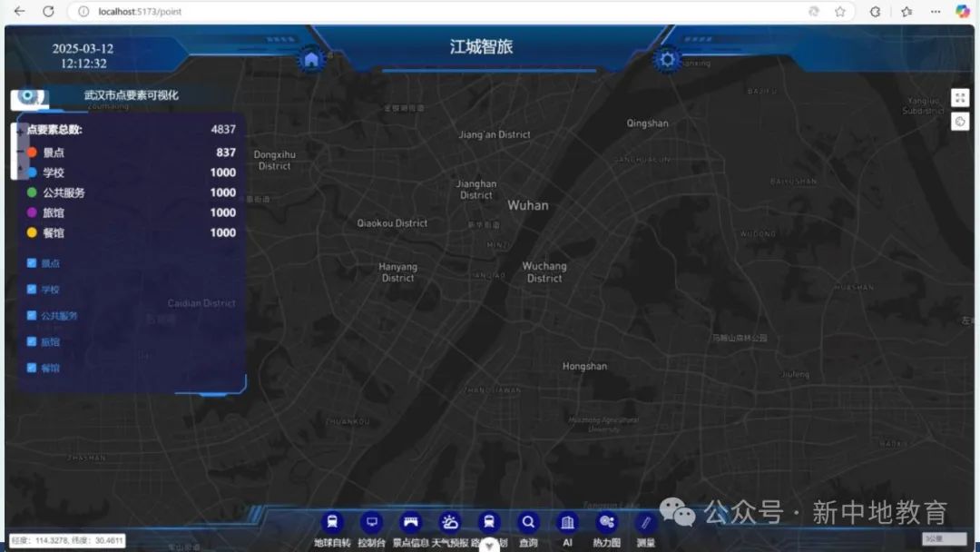Open the 景点信息 scenic info icon
The image size is (980, 552).
pos(411,522)
